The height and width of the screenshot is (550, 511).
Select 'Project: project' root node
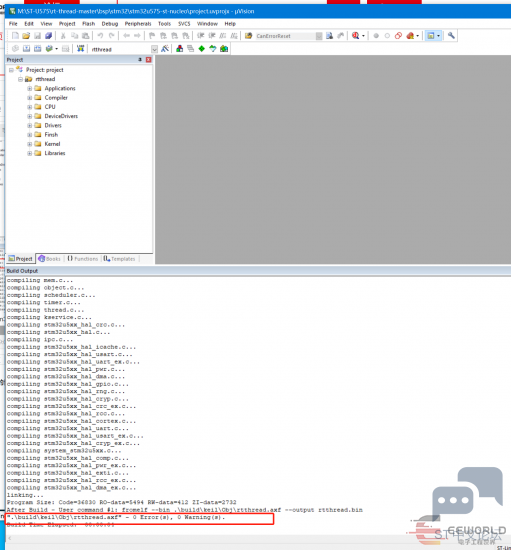pos(45,70)
